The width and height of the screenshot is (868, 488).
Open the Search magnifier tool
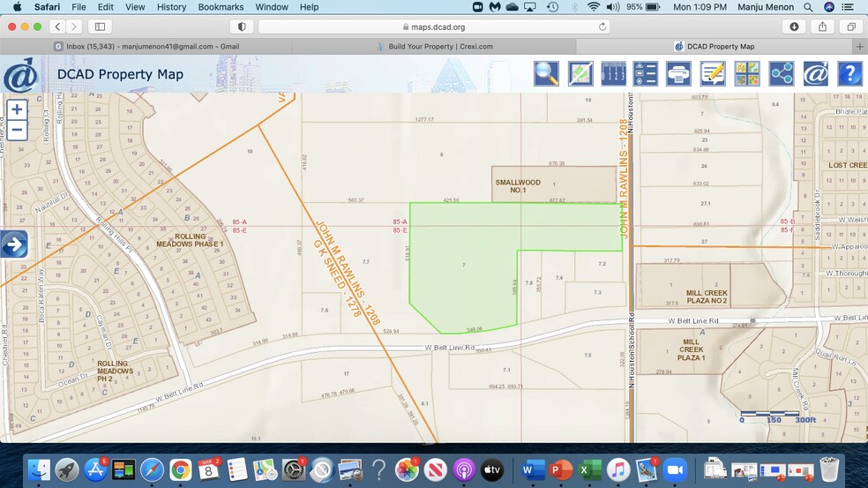coord(546,73)
